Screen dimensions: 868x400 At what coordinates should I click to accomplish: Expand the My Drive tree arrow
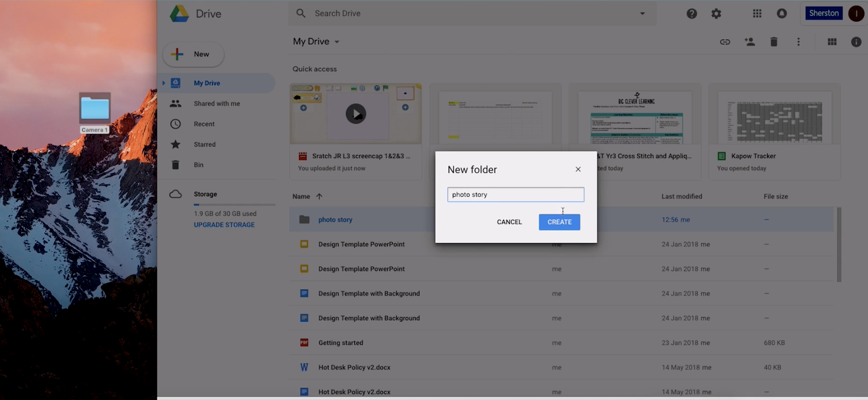pos(163,83)
